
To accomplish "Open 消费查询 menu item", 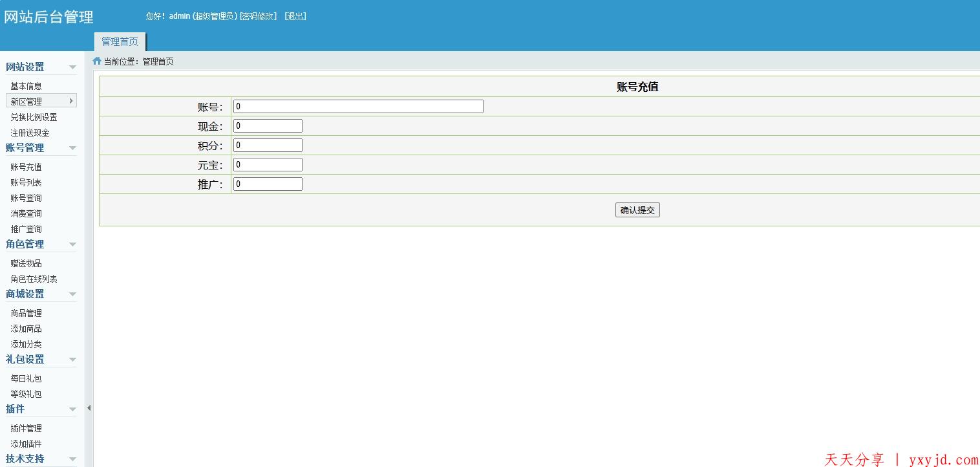I will [26, 213].
